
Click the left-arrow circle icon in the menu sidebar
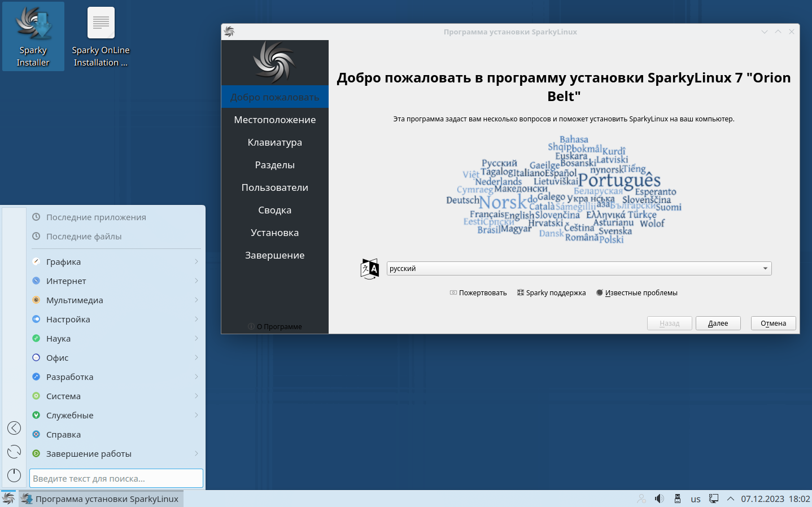pyautogui.click(x=14, y=428)
